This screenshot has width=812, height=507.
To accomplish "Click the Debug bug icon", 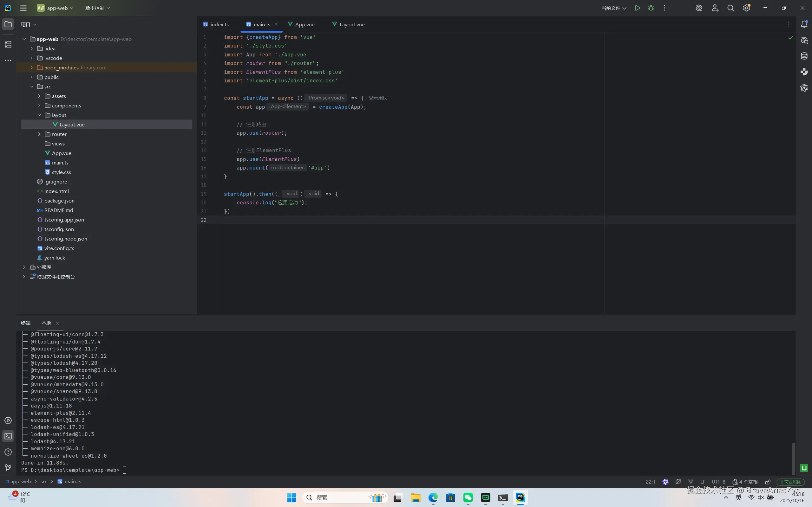I will [x=651, y=8].
